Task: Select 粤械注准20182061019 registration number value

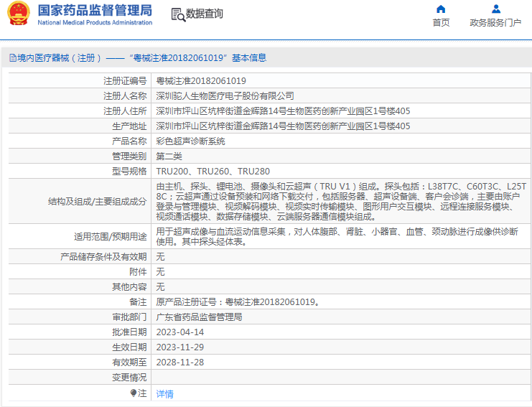Action: click(x=201, y=81)
